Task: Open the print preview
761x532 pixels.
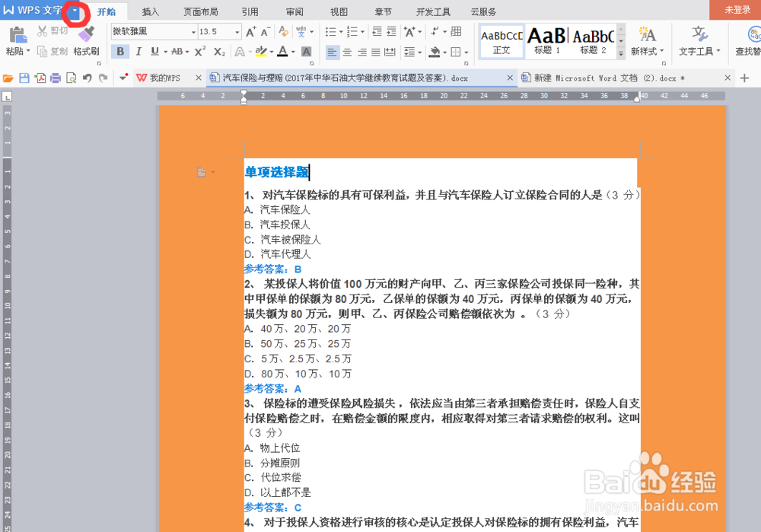Action: [70, 77]
